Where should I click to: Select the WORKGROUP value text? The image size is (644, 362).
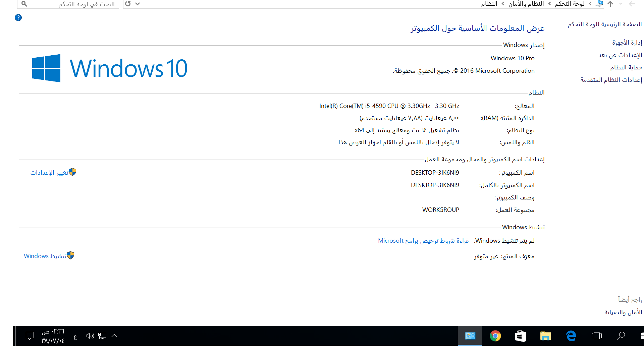[441, 210]
